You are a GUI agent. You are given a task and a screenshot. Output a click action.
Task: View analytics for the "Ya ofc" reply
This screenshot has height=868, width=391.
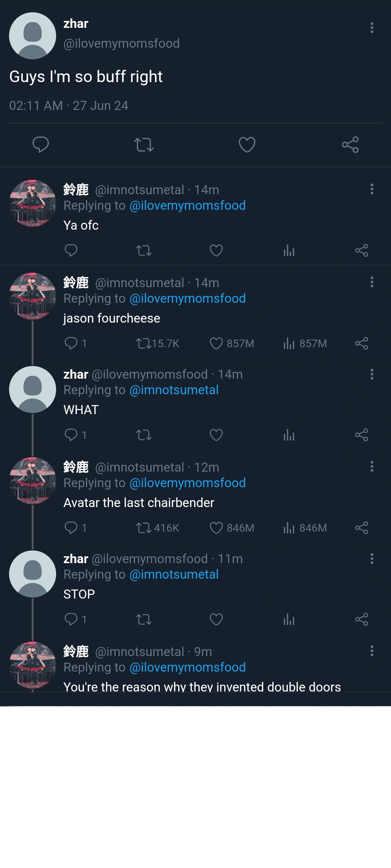tap(289, 250)
